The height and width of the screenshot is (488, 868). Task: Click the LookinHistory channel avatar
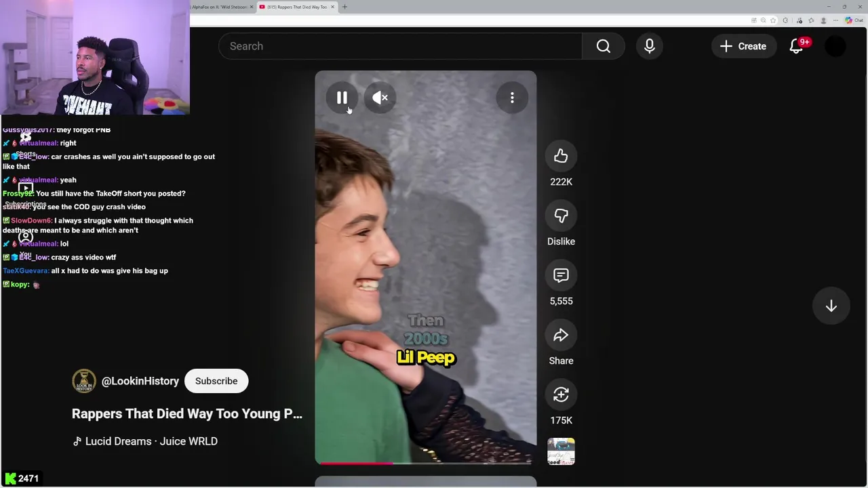pos(84,381)
